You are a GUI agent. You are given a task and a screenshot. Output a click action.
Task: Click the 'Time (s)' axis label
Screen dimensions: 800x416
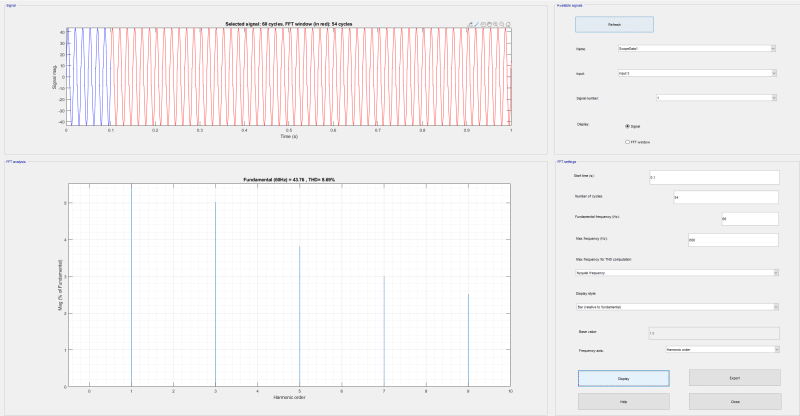point(289,136)
